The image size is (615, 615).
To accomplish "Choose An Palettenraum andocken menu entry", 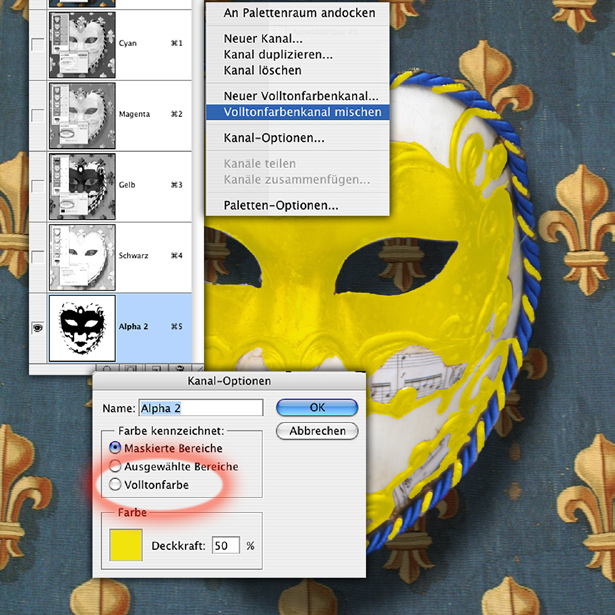I will click(x=299, y=13).
